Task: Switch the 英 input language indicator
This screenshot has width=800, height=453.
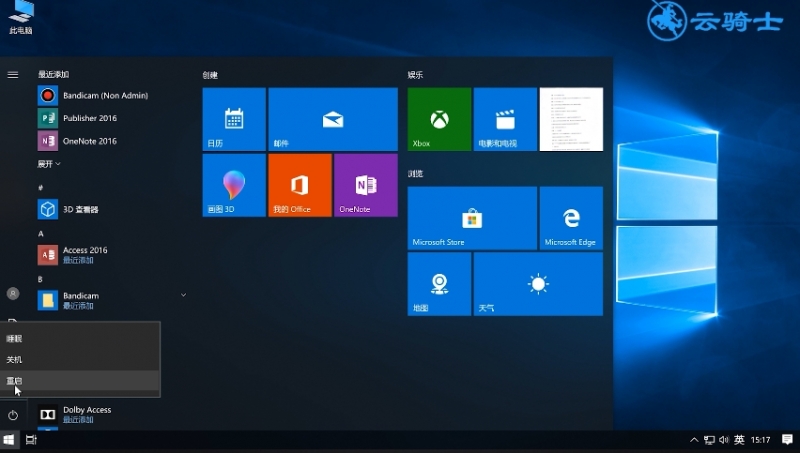Action: 739,440
